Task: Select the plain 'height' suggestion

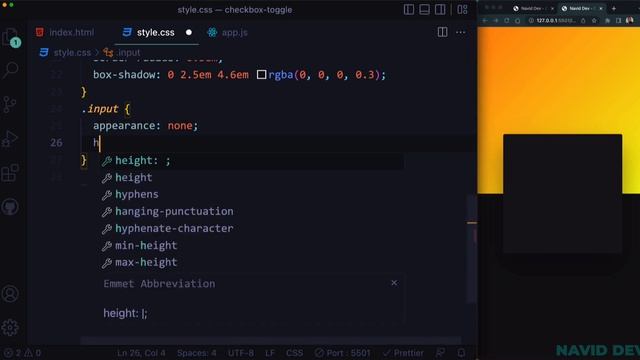Action: pos(252,178)
